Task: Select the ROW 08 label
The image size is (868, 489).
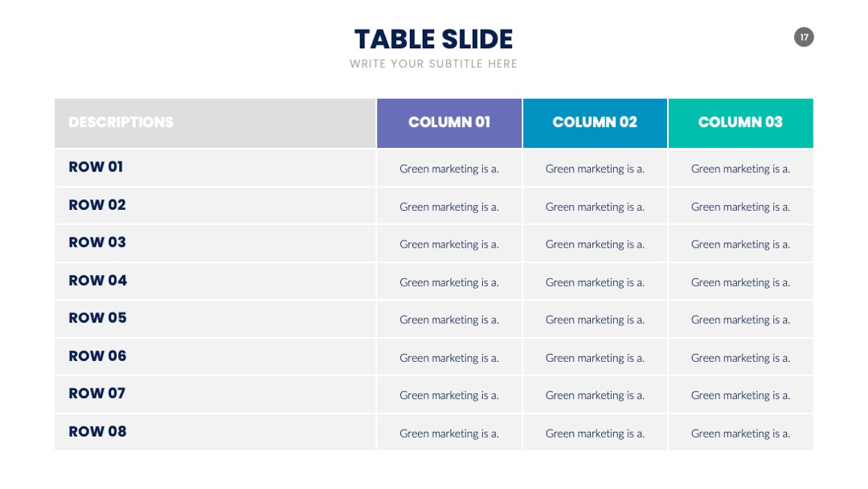Action: click(x=97, y=431)
